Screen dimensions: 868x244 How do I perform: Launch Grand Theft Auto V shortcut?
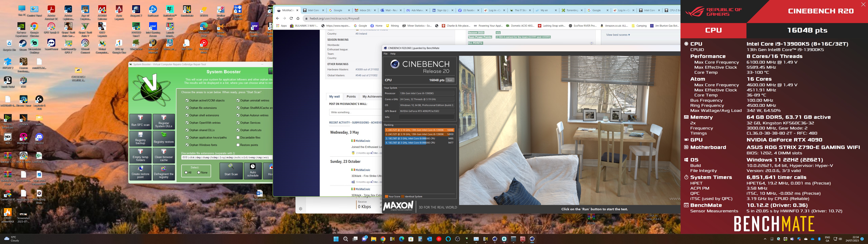tap(85, 30)
